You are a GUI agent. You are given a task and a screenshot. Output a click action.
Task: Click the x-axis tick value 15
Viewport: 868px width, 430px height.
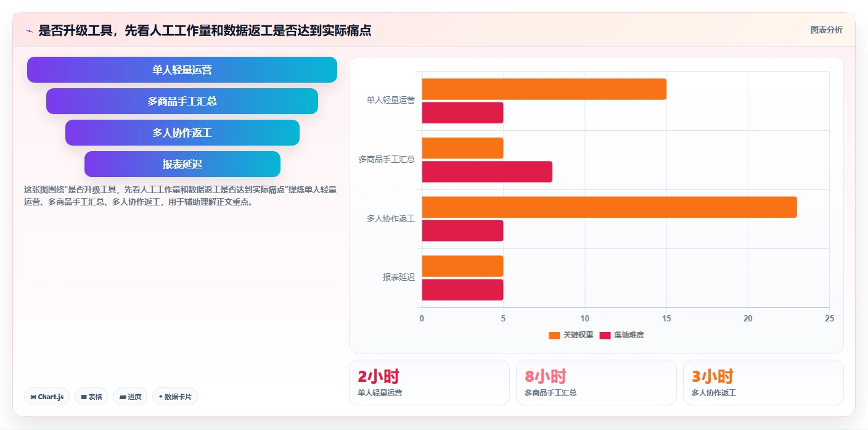[666, 318]
